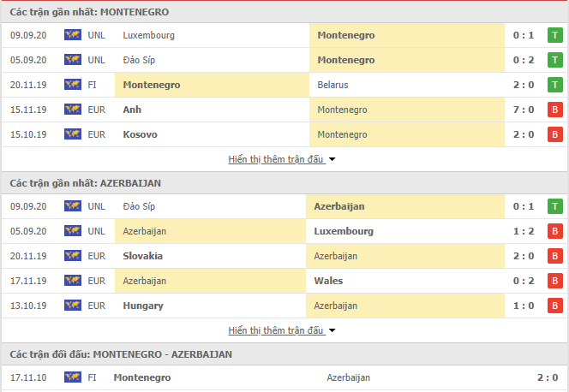
Task: Click the red B badge for Kosovo match
Action: [554, 134]
